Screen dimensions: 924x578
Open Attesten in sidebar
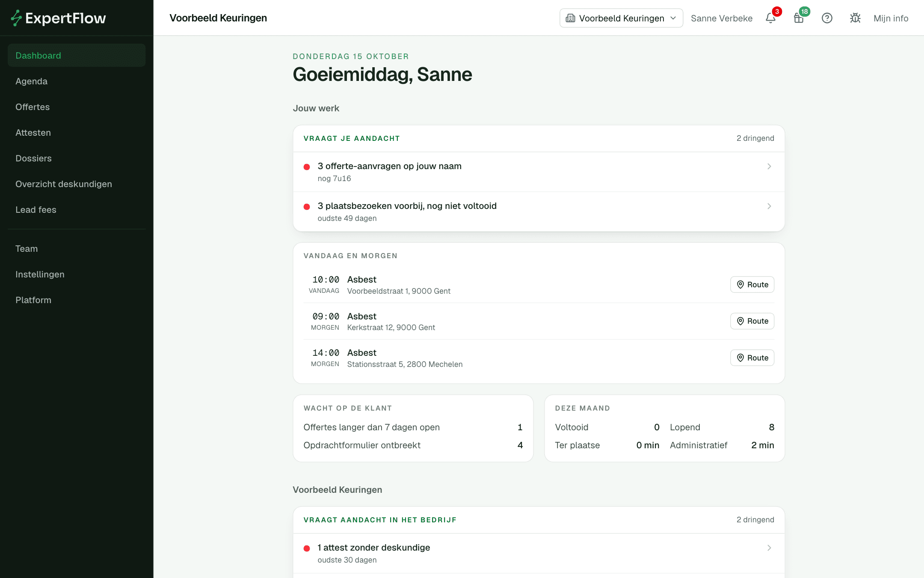(x=77, y=132)
